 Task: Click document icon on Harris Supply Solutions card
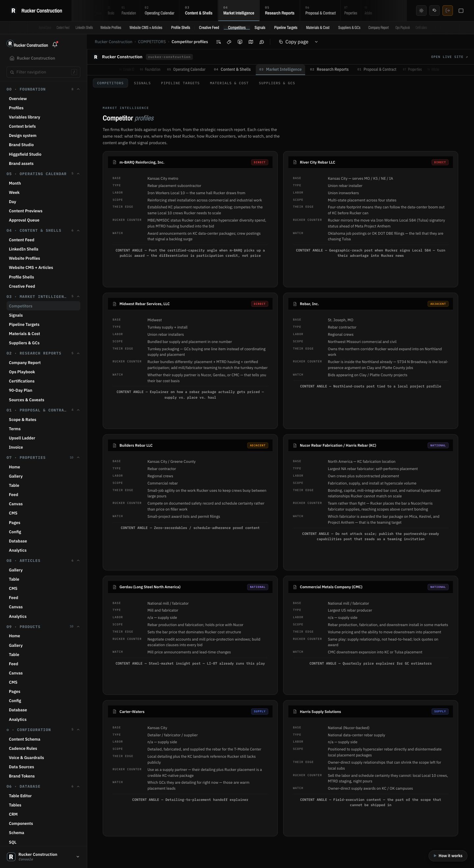(295, 712)
